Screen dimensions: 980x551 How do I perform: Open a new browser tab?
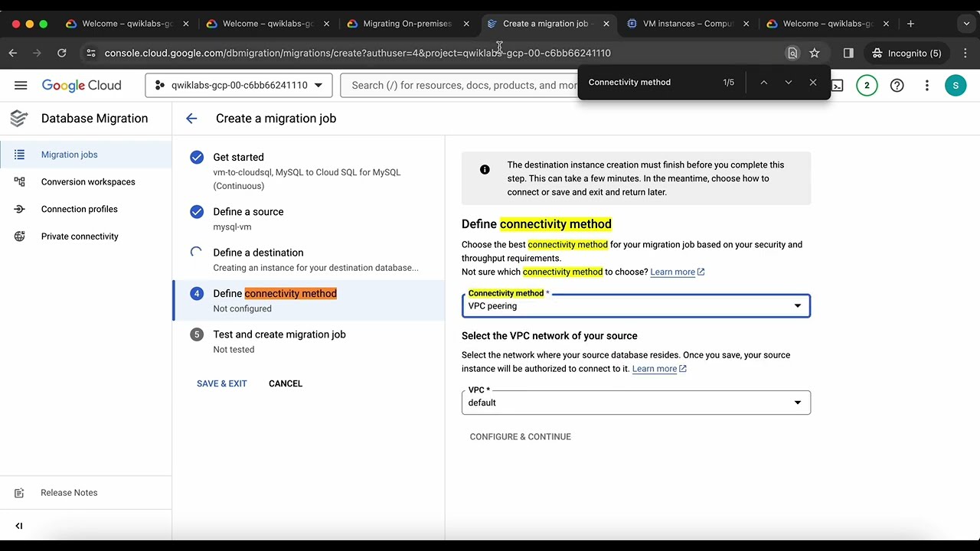(x=910, y=24)
